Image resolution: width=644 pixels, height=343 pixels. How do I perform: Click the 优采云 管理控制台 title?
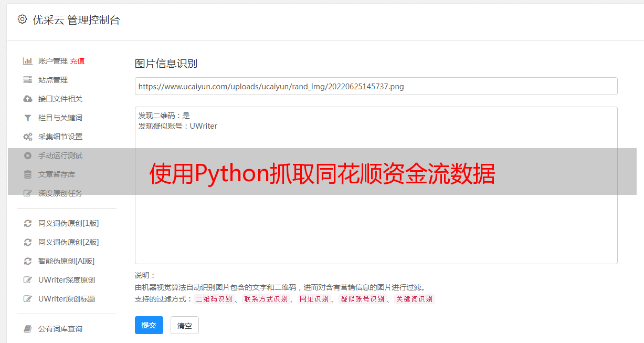(x=76, y=20)
